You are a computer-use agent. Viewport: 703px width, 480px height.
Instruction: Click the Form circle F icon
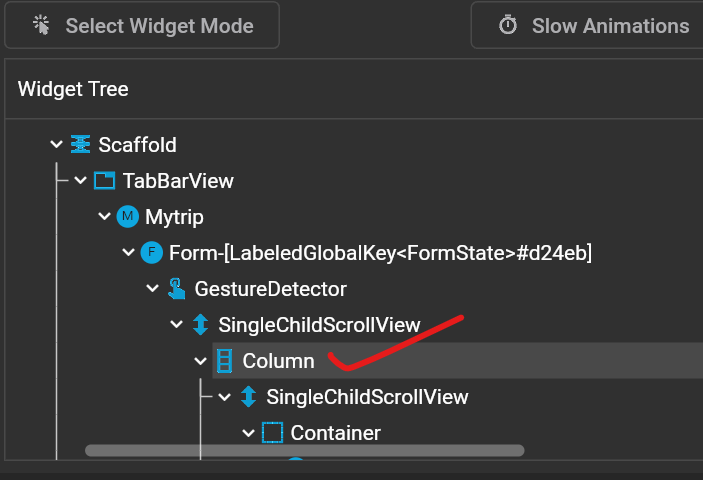click(x=152, y=253)
